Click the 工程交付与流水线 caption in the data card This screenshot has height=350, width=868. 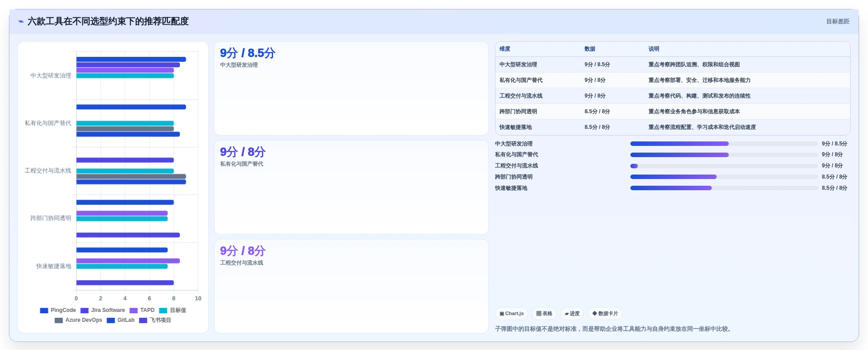click(x=242, y=263)
